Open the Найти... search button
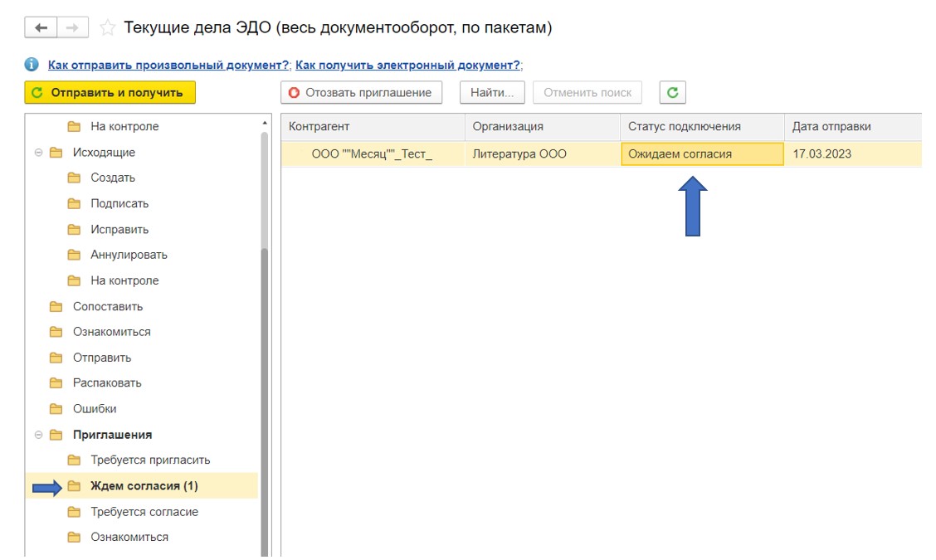 pos(492,93)
